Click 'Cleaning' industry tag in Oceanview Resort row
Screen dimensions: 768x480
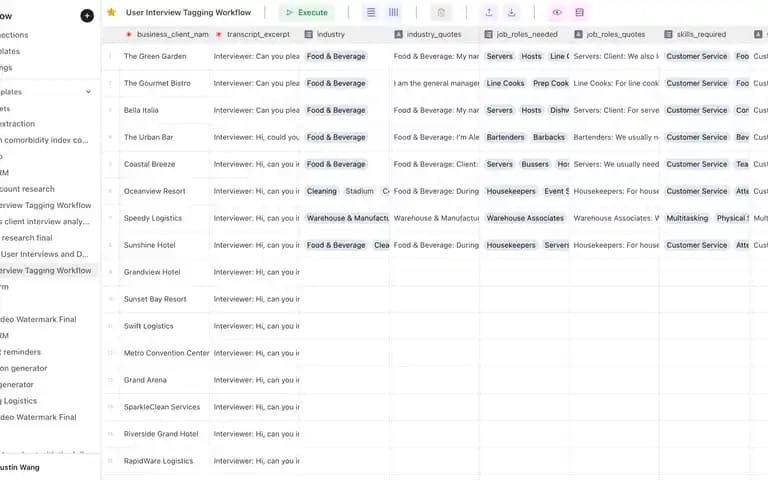[322, 191]
